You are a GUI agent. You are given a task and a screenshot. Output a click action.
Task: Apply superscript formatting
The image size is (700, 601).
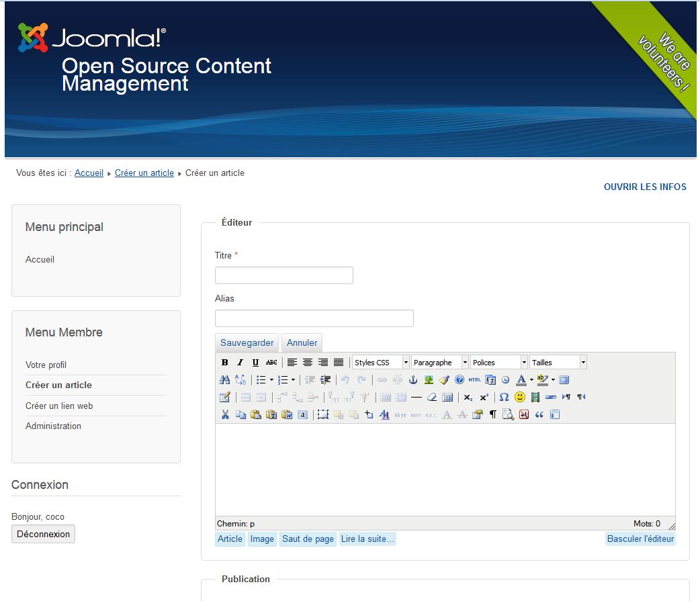tap(484, 397)
